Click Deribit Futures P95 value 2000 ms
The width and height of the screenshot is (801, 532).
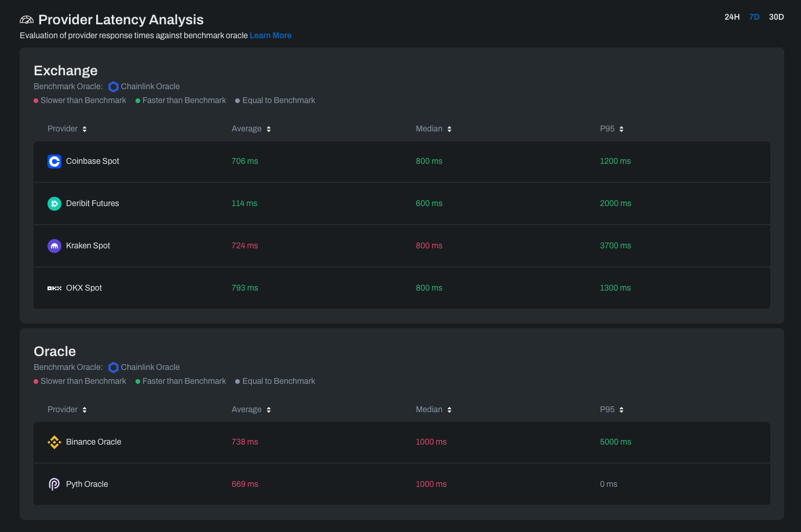click(x=616, y=203)
